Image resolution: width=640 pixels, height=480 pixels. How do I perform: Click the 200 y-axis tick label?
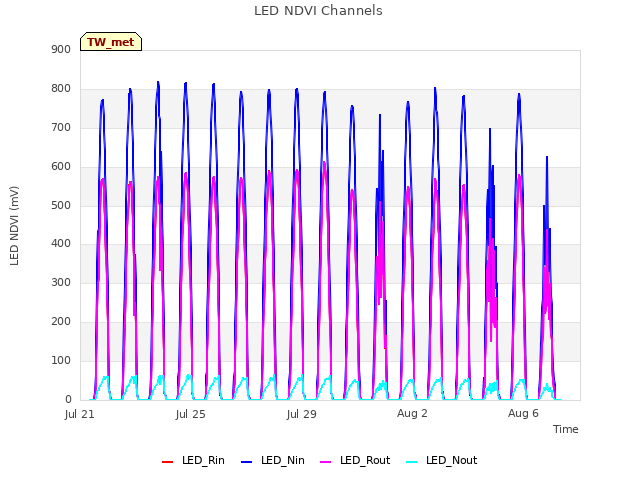[61, 322]
